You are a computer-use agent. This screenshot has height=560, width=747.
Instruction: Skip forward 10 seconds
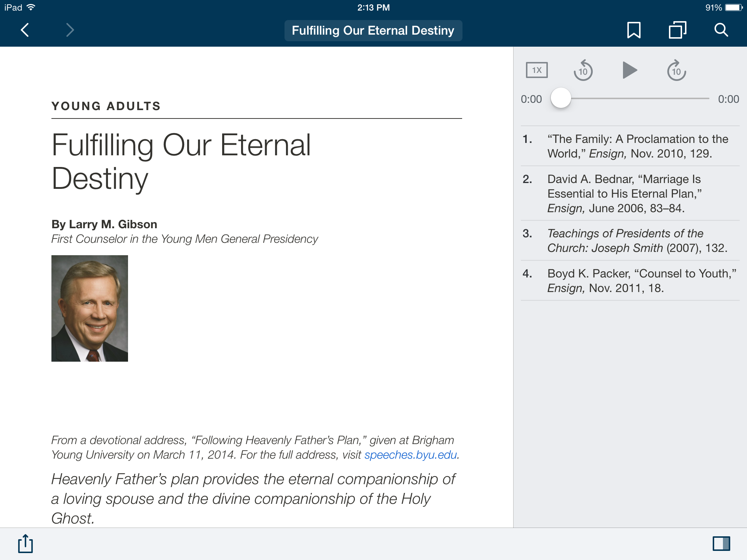click(676, 70)
